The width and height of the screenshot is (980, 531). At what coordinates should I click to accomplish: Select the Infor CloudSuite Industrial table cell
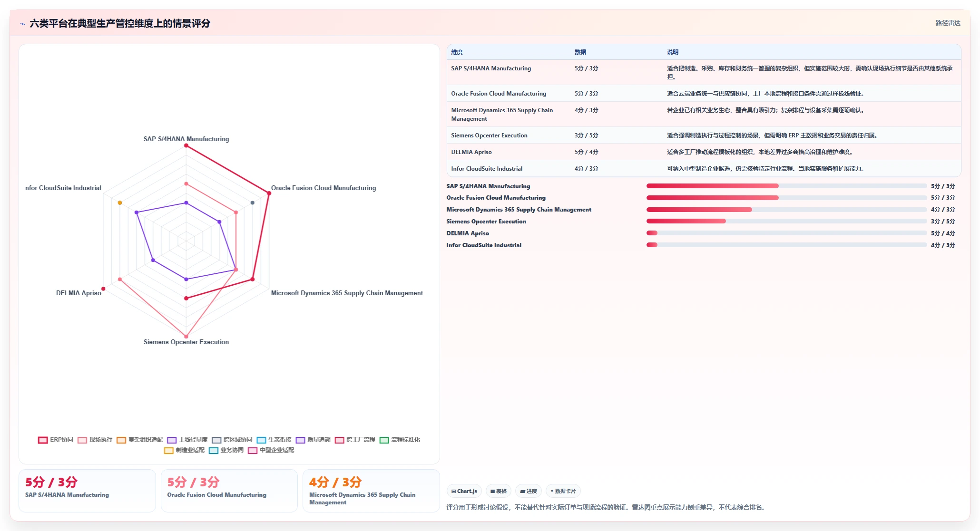[x=487, y=169]
